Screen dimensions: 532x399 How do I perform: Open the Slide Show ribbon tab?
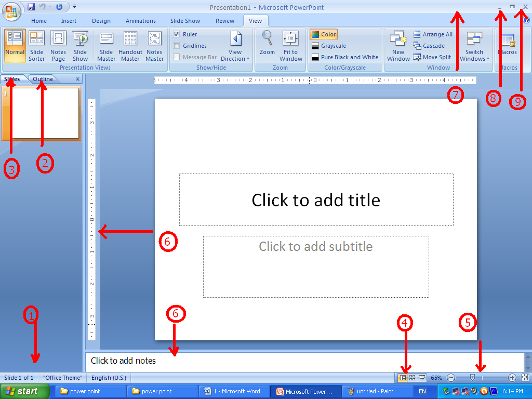tap(185, 21)
